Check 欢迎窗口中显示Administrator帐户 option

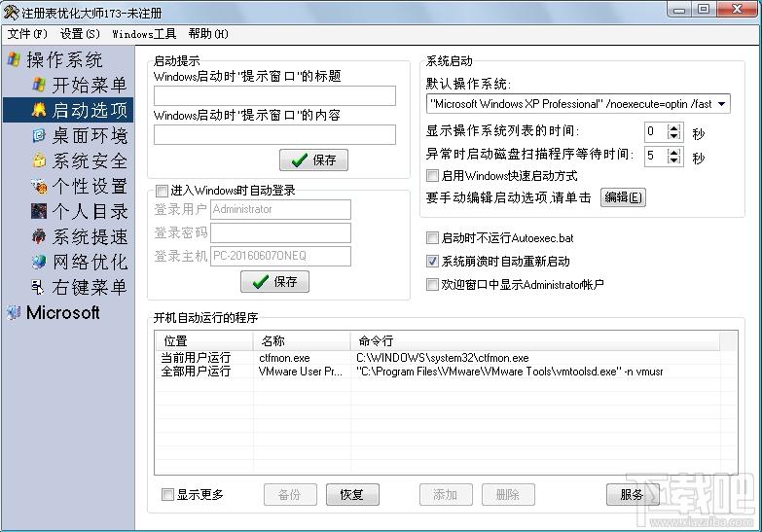point(432,284)
